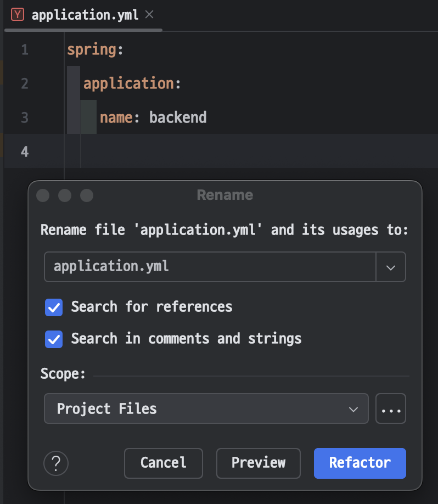Open the Project Files scope dropdown
This screenshot has height=504, width=438.
[206, 408]
